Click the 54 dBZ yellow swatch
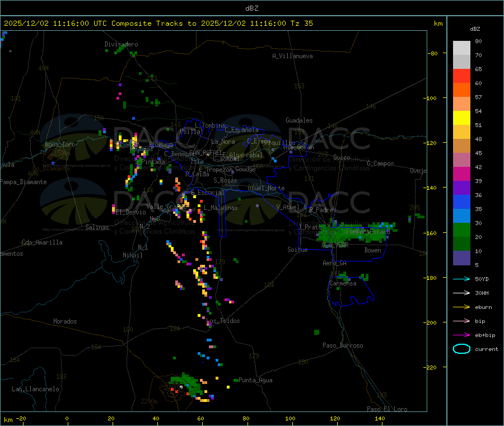This screenshot has height=426, width=504. click(x=461, y=118)
